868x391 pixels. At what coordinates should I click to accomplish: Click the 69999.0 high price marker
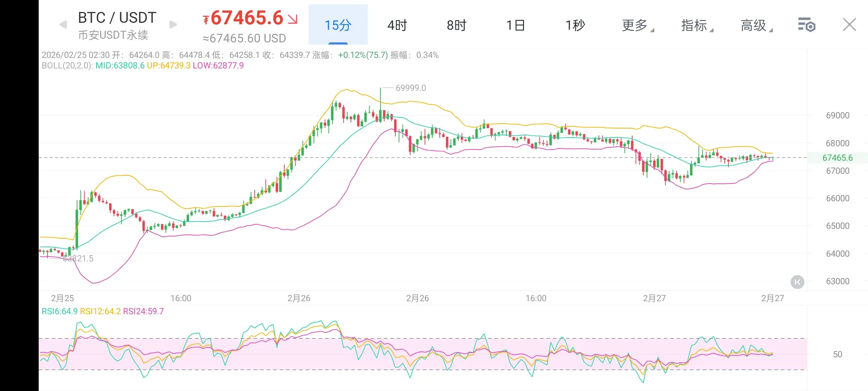(410, 88)
